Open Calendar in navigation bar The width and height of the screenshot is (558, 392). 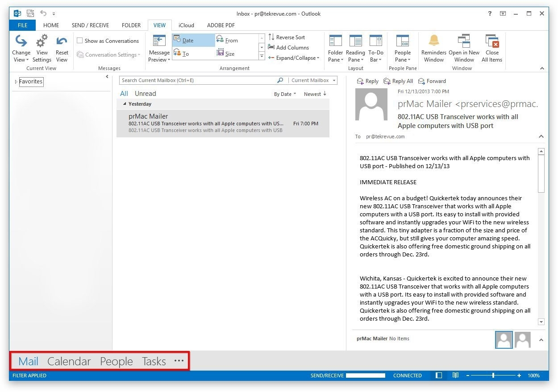(x=69, y=361)
